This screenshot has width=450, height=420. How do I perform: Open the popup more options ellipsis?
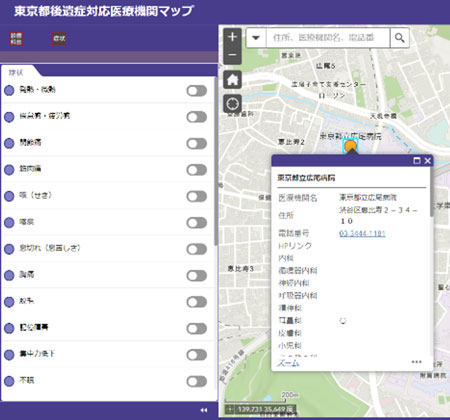pyautogui.click(x=416, y=362)
